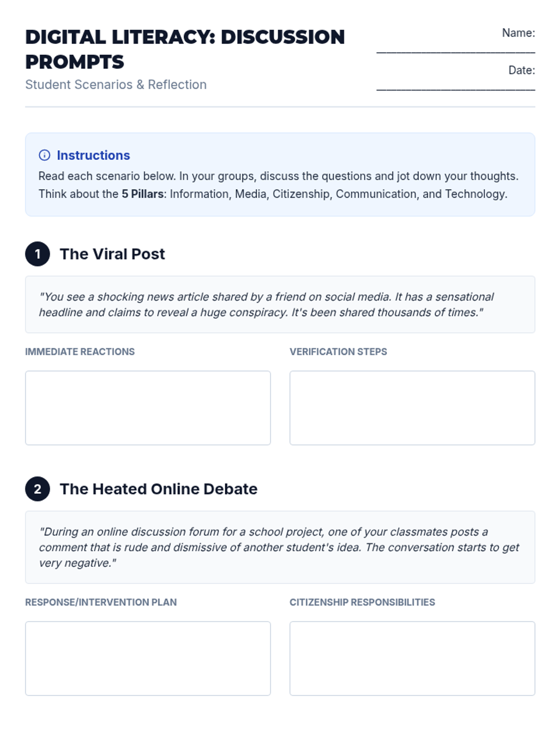Click inside the Verification Steps answer box
Image resolution: width=560 pixels, height=747 pixels.
412,408
